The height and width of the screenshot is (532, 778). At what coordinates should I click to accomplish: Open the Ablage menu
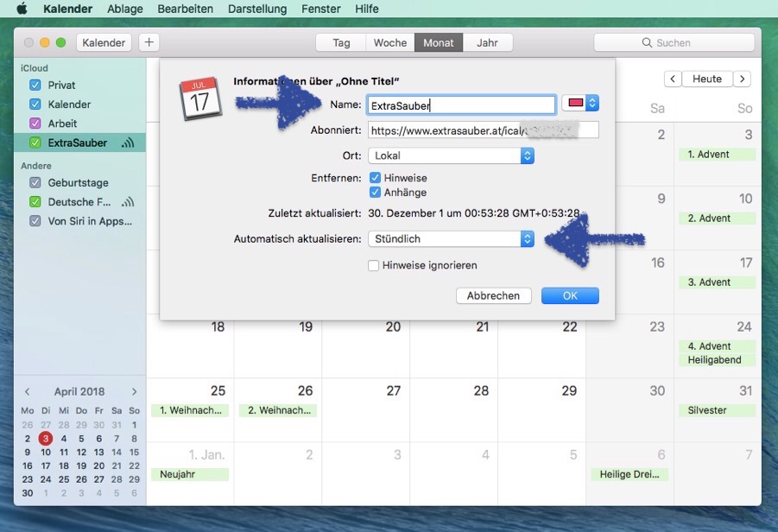[x=125, y=9]
